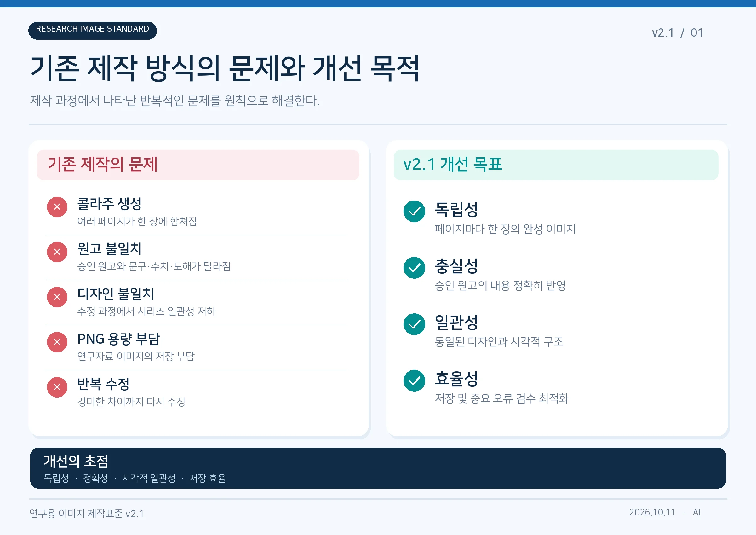Click the text 페이지마다 한 장의 완성 이미지
756x535 pixels.
(505, 229)
